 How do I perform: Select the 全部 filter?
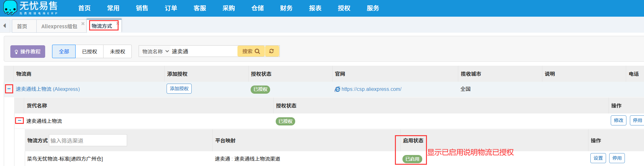click(x=64, y=52)
